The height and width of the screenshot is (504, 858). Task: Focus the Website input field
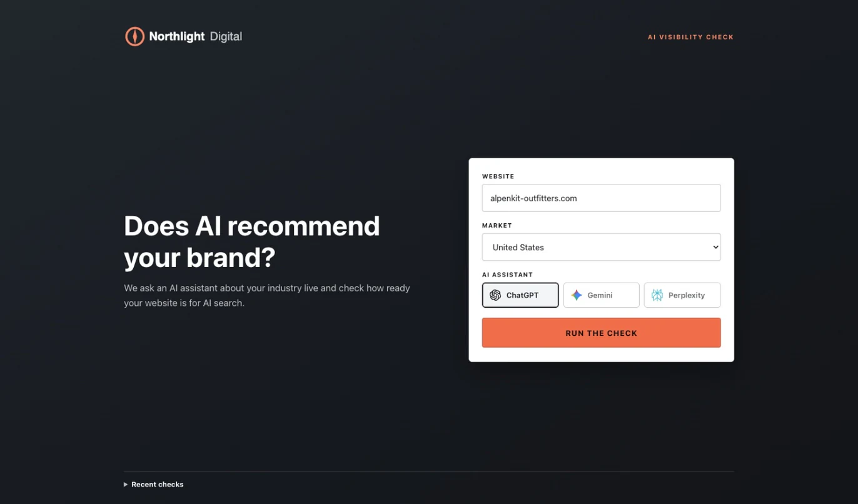601,198
